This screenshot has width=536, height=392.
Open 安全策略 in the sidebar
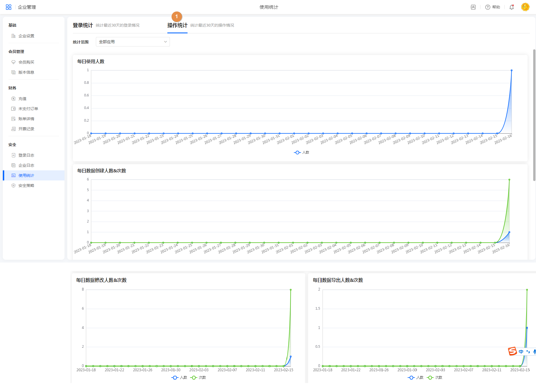(26, 185)
